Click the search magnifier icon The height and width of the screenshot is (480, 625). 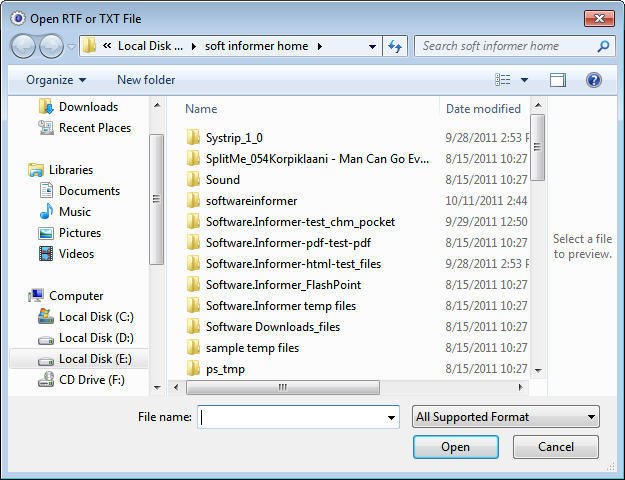click(603, 46)
